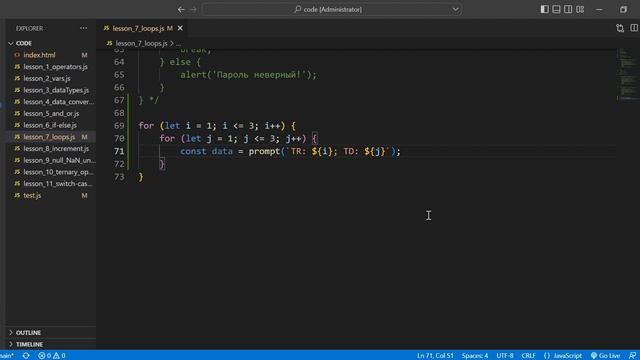The width and height of the screenshot is (640, 360).
Task: Open the Explorer more actions ellipsis
Action: point(84,28)
